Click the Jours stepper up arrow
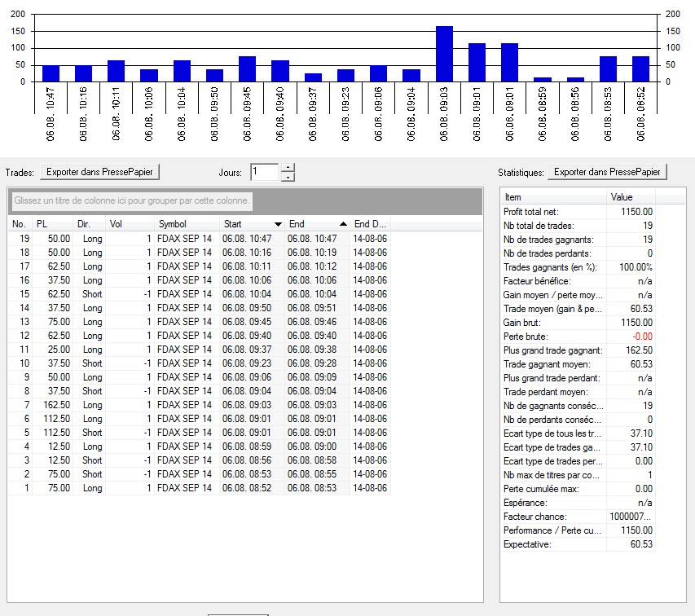Screen dimensions: 695x616 point(286,168)
